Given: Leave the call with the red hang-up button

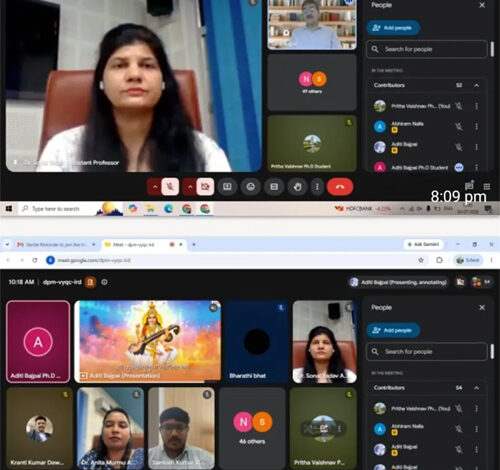Looking at the screenshot, I should click(340, 187).
